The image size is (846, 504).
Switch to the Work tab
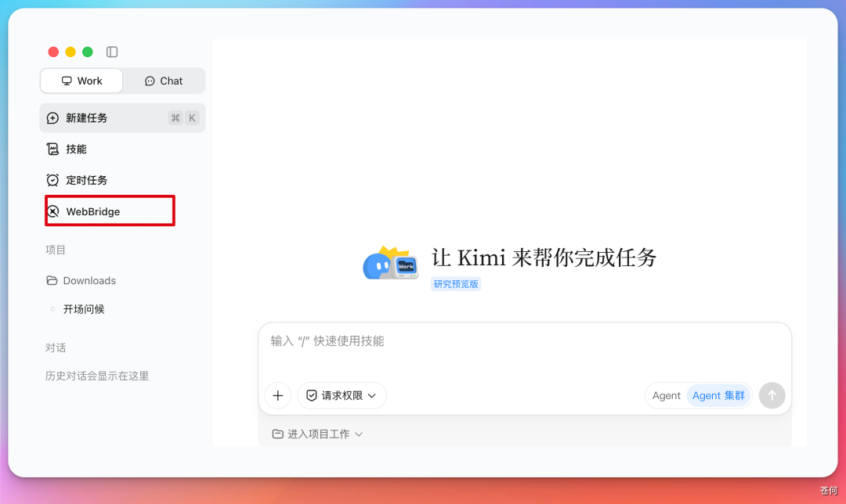(x=81, y=81)
